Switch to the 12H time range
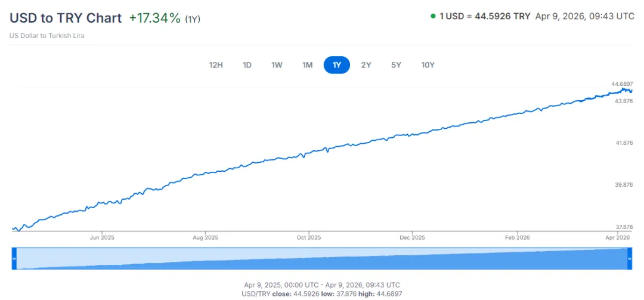This screenshot has height=300, width=644. (x=216, y=65)
